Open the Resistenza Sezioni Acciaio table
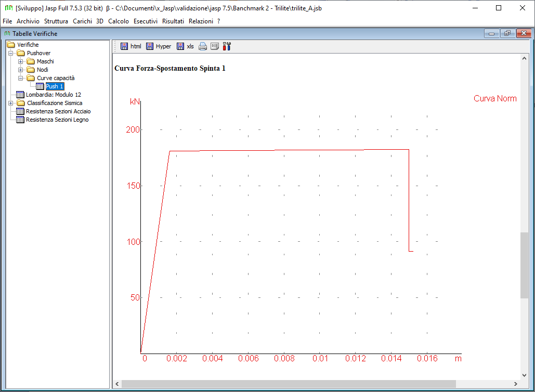The height and width of the screenshot is (392, 535). (x=54, y=111)
